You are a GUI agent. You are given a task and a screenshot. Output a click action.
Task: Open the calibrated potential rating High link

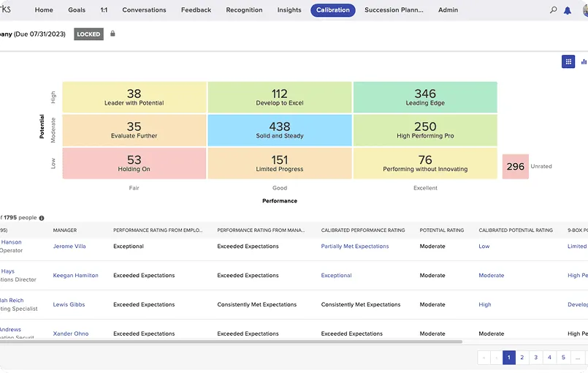click(485, 305)
